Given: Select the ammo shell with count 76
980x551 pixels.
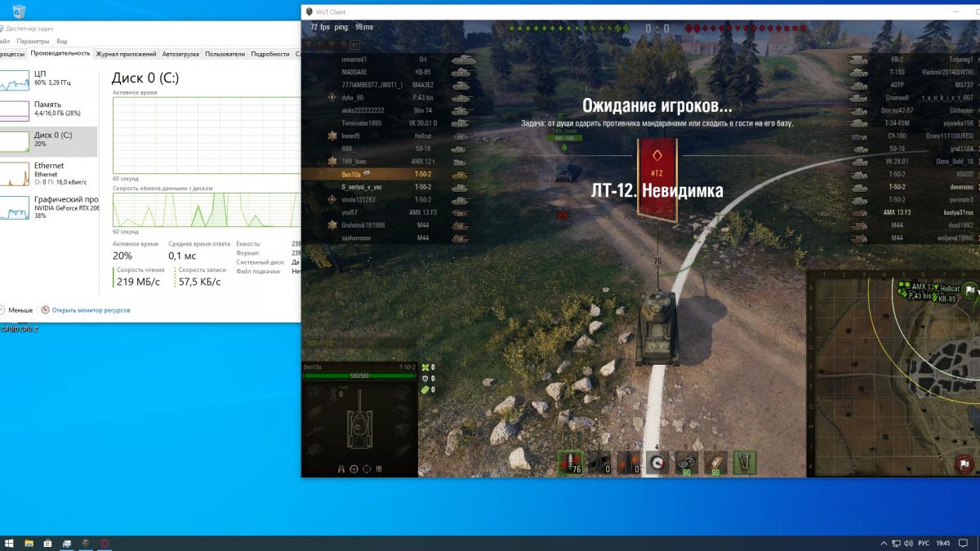Looking at the screenshot, I should 569,462.
